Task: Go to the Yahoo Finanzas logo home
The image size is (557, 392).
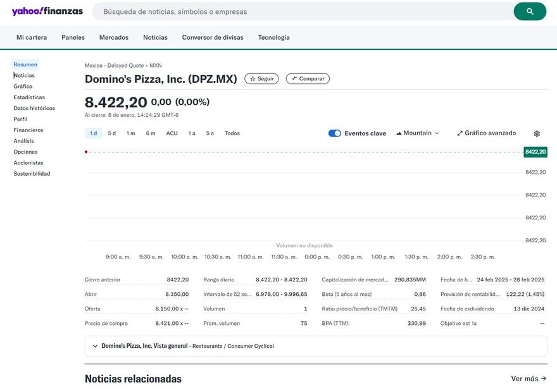Action: [47, 11]
